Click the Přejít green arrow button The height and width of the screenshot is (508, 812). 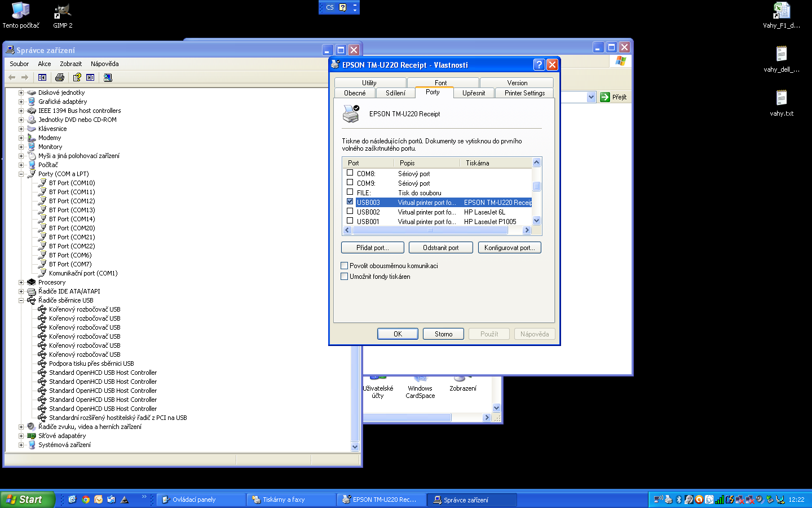click(614, 97)
